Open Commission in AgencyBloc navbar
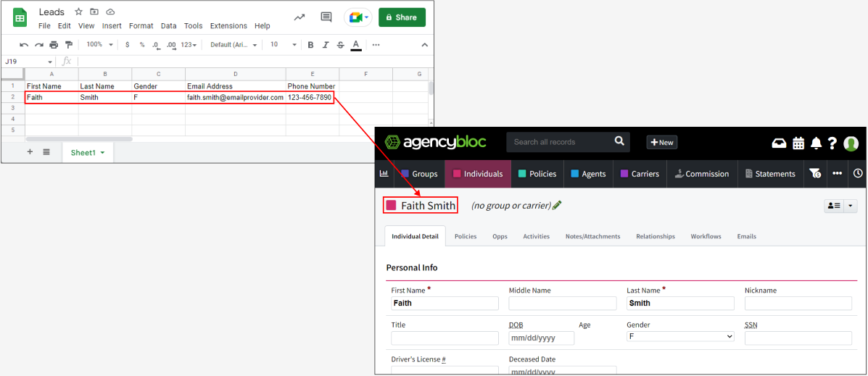 [x=702, y=174]
